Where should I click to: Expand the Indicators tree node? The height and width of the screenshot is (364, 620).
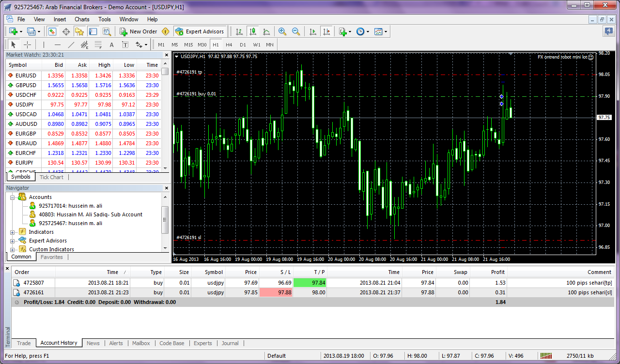pyautogui.click(x=13, y=232)
